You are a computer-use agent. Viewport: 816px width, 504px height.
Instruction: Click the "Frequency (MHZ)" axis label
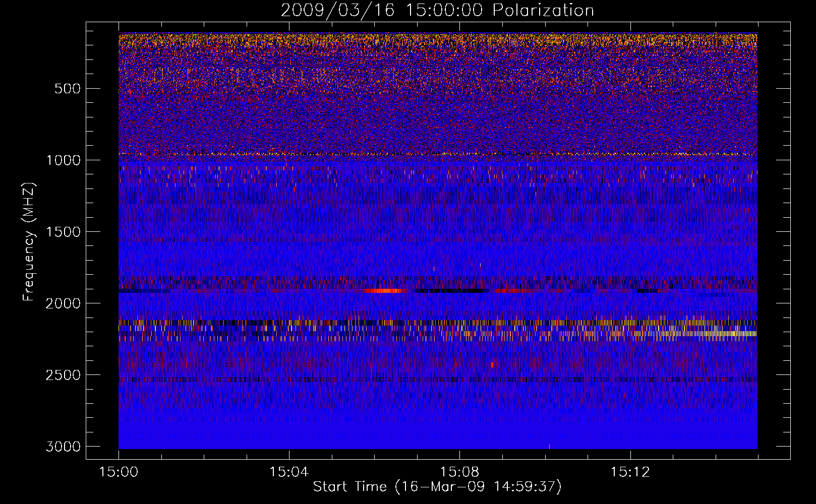click(x=29, y=242)
